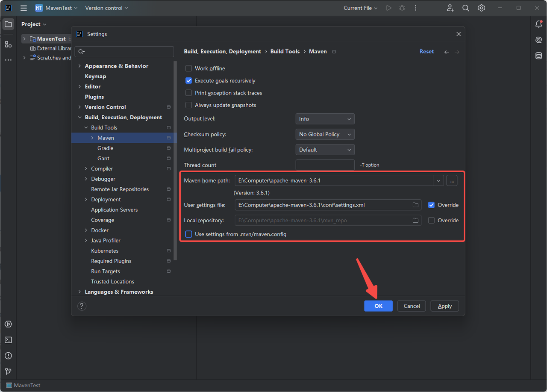Screen dimensions: 547x392
Task: Expand Appearance & Behavior settings group
Action: click(79, 66)
